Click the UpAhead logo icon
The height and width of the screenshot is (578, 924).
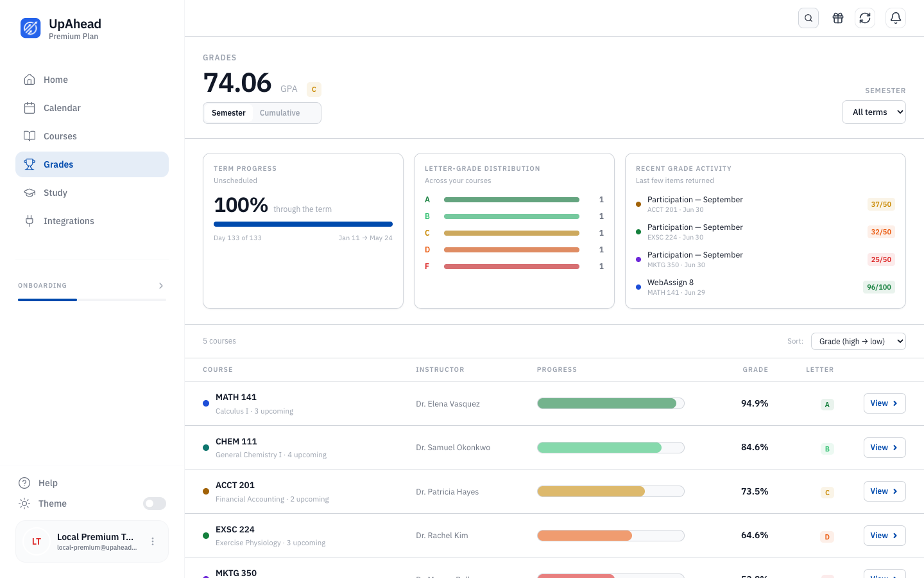(31, 28)
